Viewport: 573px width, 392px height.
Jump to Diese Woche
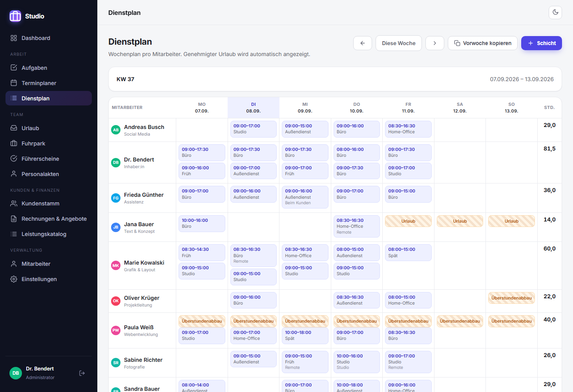coord(399,43)
